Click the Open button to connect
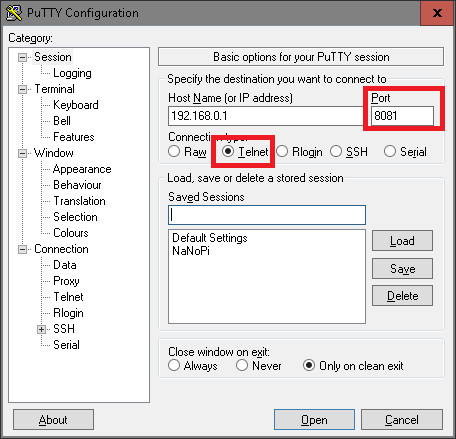The width and height of the screenshot is (456, 439). [314, 420]
